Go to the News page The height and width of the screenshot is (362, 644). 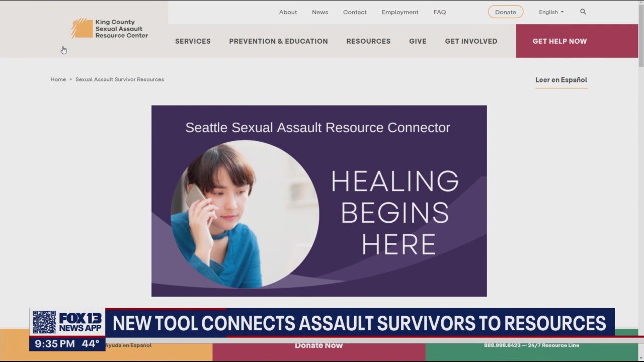[x=320, y=12]
